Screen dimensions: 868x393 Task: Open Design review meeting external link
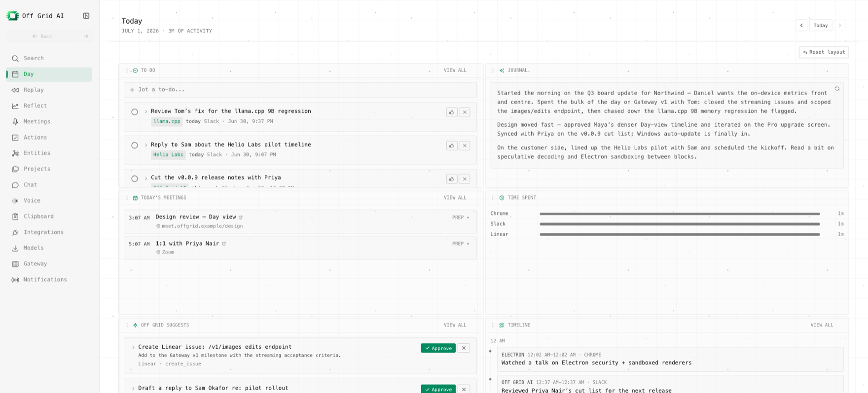click(x=241, y=217)
